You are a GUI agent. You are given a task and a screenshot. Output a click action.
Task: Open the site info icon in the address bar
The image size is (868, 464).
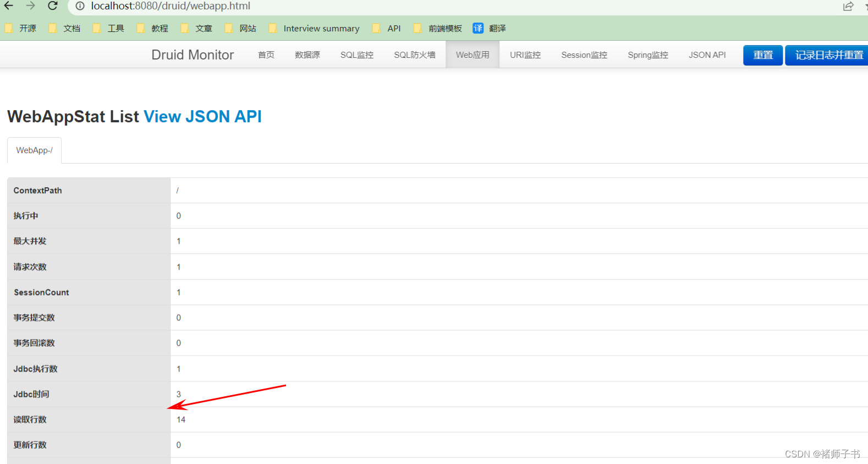80,6
